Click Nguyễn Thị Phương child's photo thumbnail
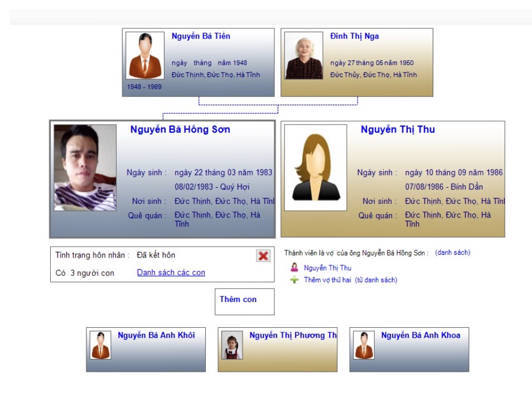Image resolution: width=532 pixels, height=418 pixels. pyautogui.click(x=232, y=345)
